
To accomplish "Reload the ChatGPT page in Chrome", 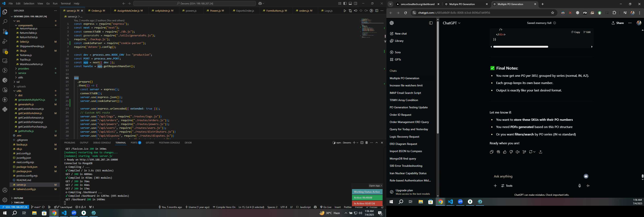I will (x=406, y=13).
